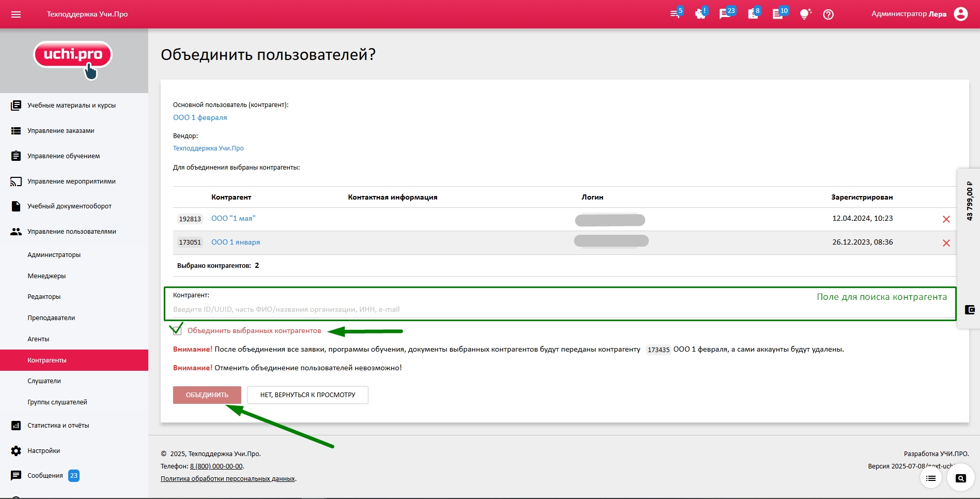
Task: Click the Учебные материалы и курсы icon
Action: click(16, 105)
